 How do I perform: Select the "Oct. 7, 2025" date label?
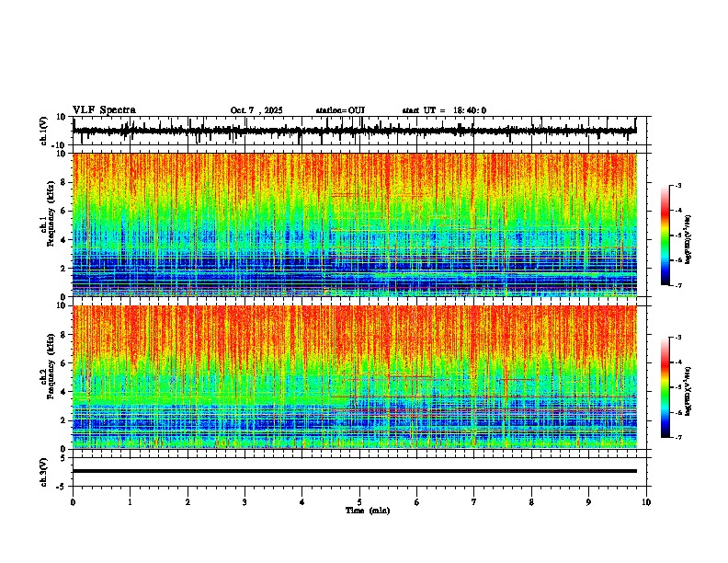(256, 110)
